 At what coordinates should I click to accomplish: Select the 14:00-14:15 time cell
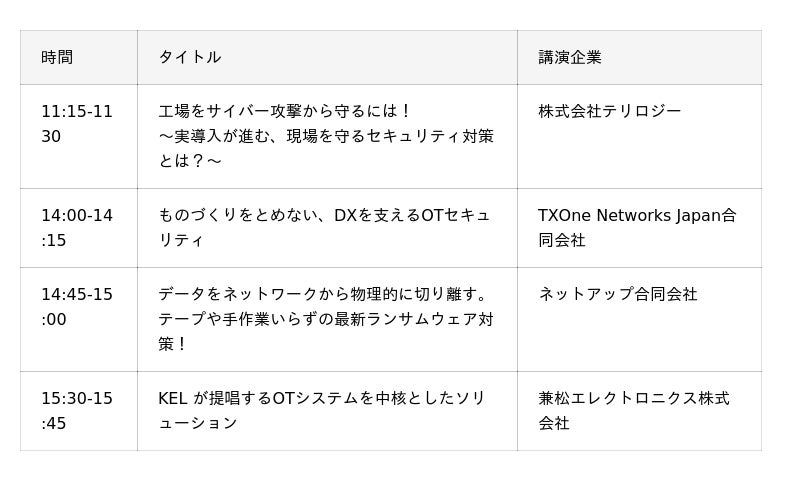pyautogui.click(x=77, y=228)
